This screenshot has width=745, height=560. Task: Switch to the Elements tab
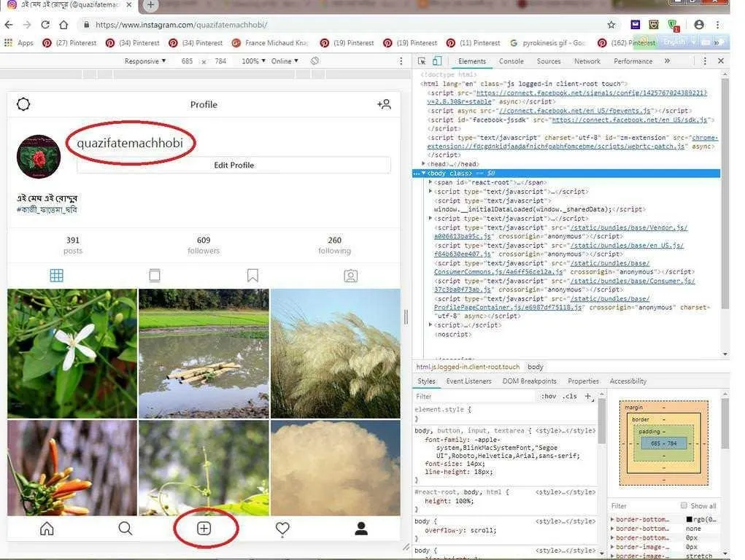point(472,61)
